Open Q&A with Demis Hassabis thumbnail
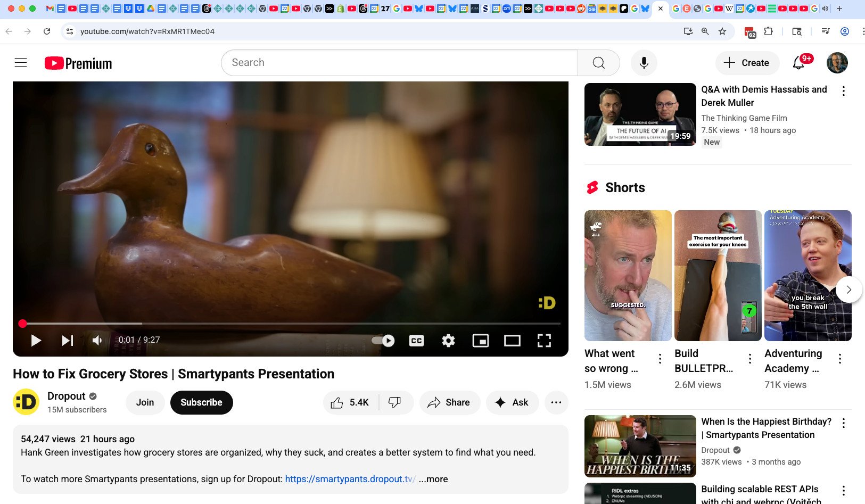The height and width of the screenshot is (504, 865). point(640,114)
